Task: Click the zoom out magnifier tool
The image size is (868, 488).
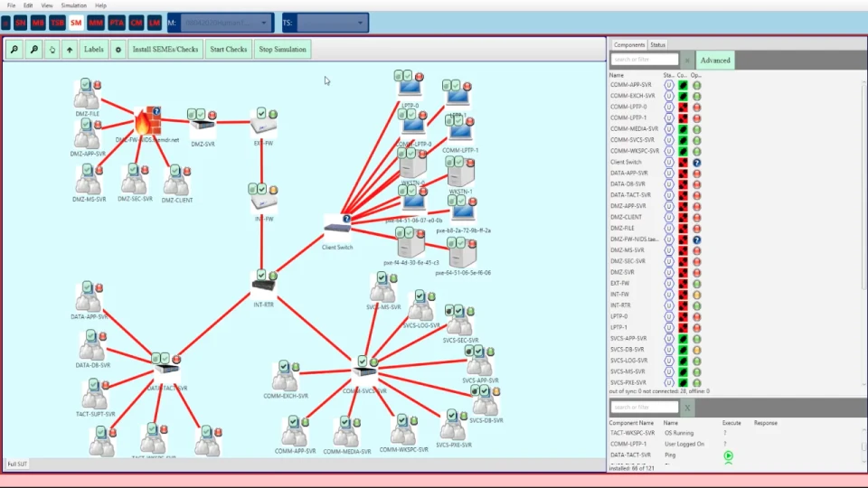Action: 33,49
